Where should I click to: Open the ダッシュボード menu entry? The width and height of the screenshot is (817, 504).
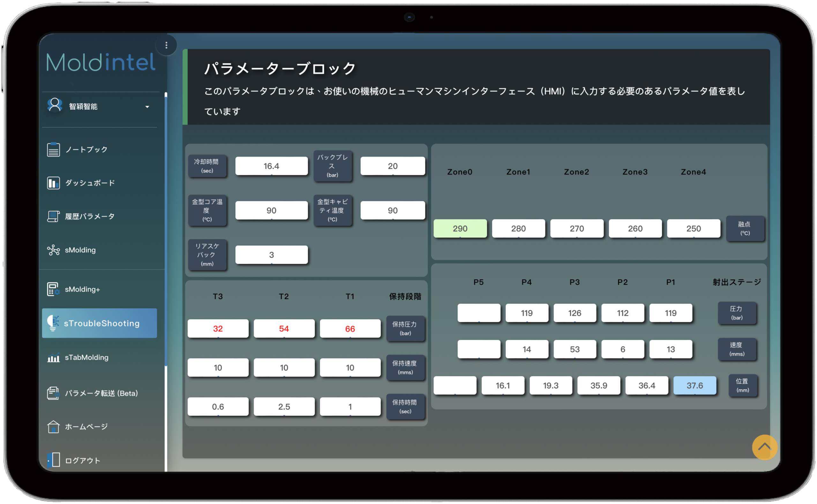90,183
